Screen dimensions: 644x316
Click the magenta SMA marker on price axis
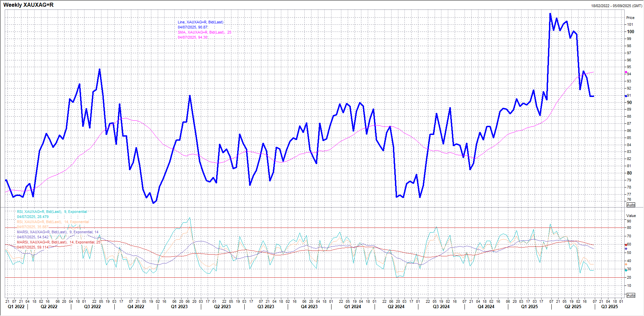[626, 72]
